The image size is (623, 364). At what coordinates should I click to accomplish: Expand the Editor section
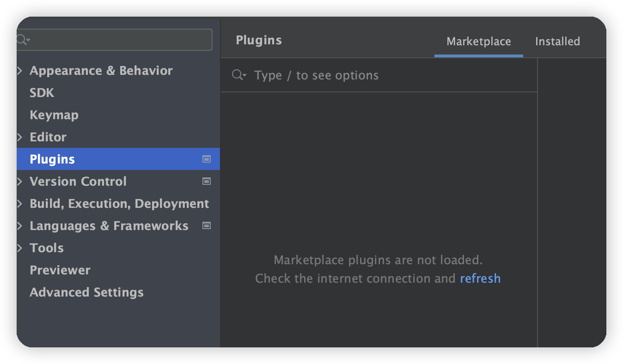pyautogui.click(x=20, y=137)
